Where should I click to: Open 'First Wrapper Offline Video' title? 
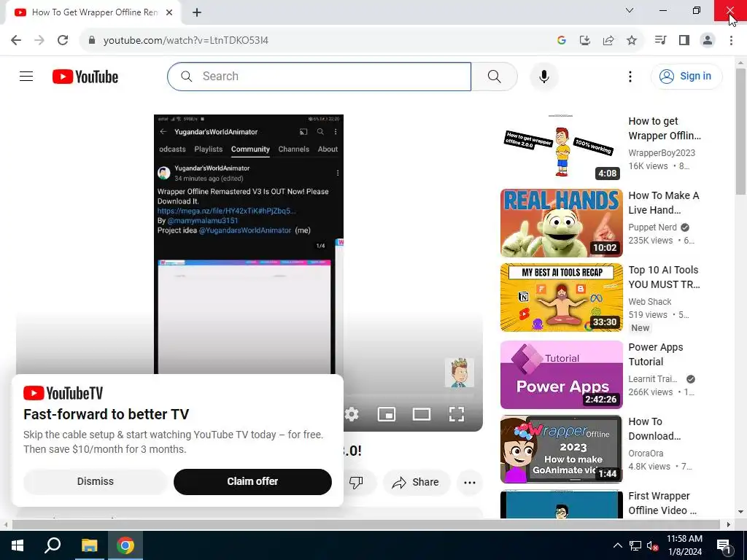pyautogui.click(x=662, y=503)
